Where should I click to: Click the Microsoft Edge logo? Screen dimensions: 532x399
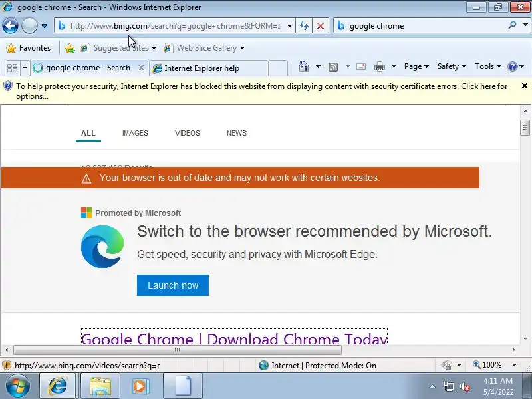pyautogui.click(x=102, y=247)
